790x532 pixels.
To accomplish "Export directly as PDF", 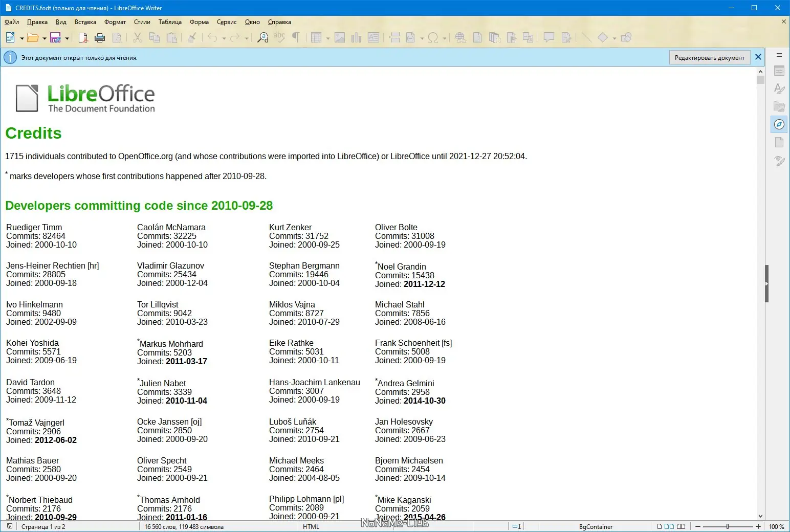I will pyautogui.click(x=83, y=37).
